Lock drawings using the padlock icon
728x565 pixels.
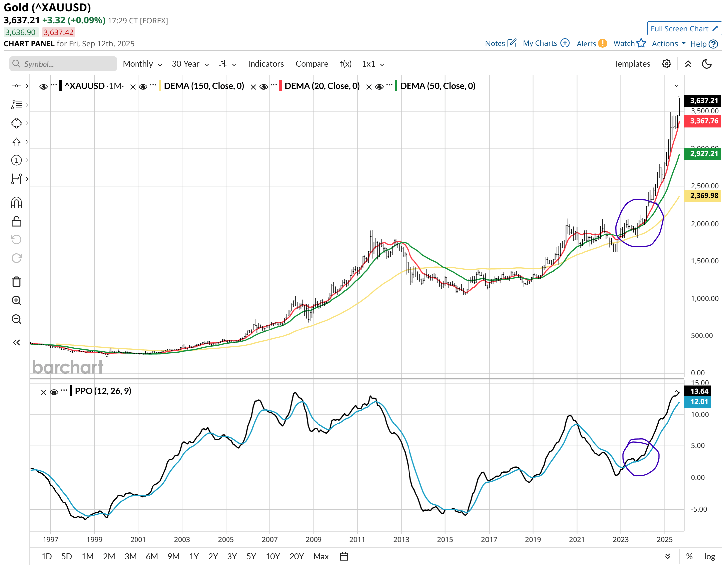pos(16,221)
